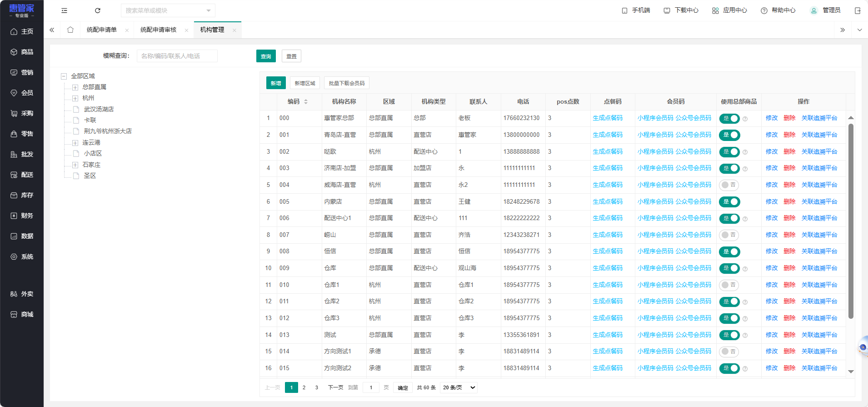Collapse the sidebar with the menu fold icon
This screenshot has height=407, width=868.
click(64, 10)
